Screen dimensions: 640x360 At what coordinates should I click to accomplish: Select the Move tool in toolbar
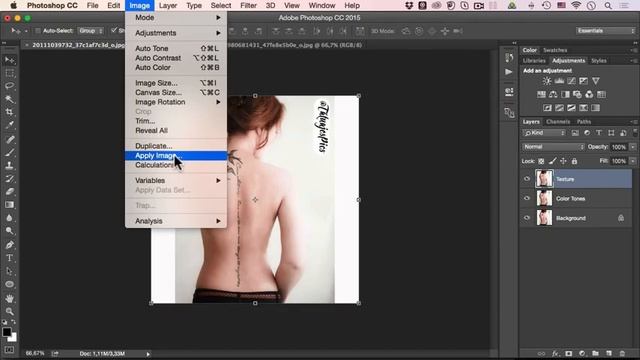coord(10,60)
